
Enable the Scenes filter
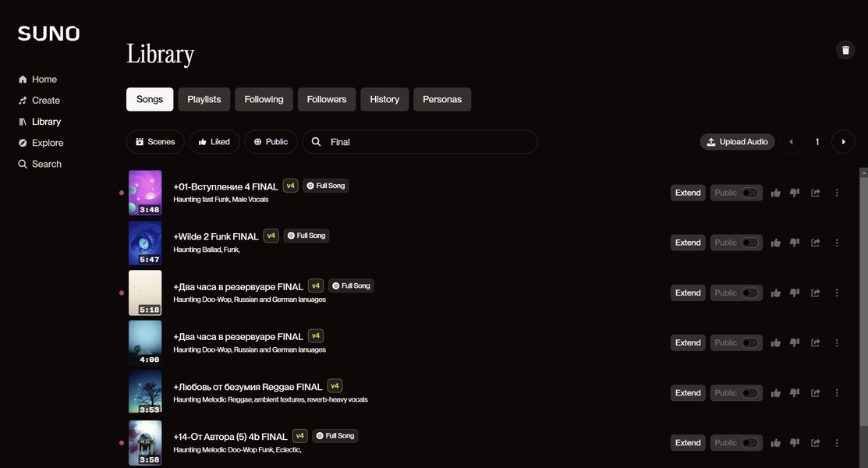coord(155,142)
